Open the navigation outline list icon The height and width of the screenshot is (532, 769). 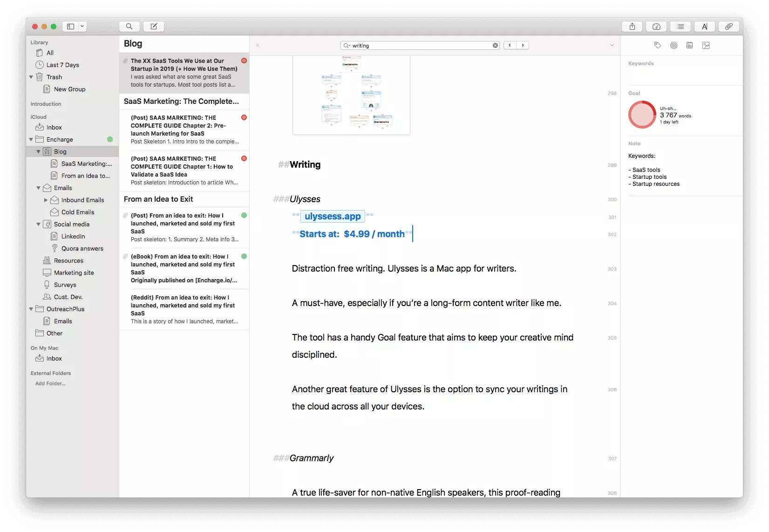pyautogui.click(x=681, y=27)
